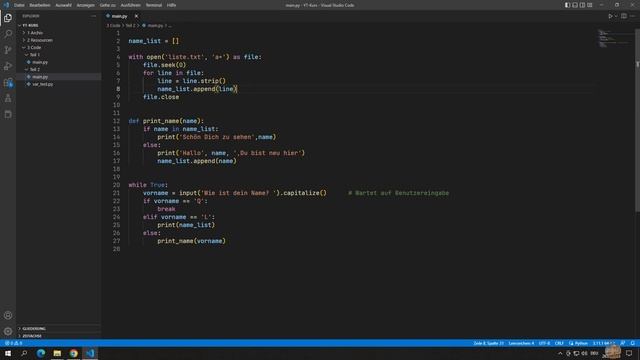Viewport: 640px width, 360px height.
Task: Open the Terminal menu
Action: point(154,5)
